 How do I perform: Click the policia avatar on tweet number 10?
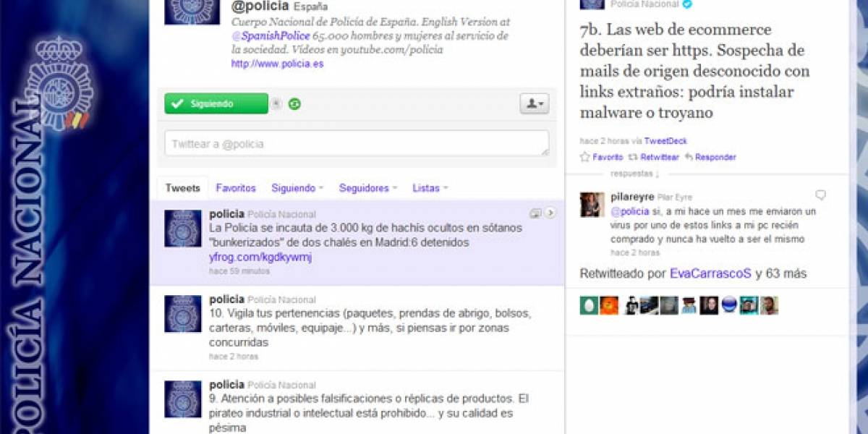click(183, 314)
